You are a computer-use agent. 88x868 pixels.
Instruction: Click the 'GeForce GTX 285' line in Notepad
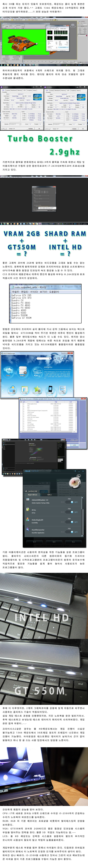22,295
